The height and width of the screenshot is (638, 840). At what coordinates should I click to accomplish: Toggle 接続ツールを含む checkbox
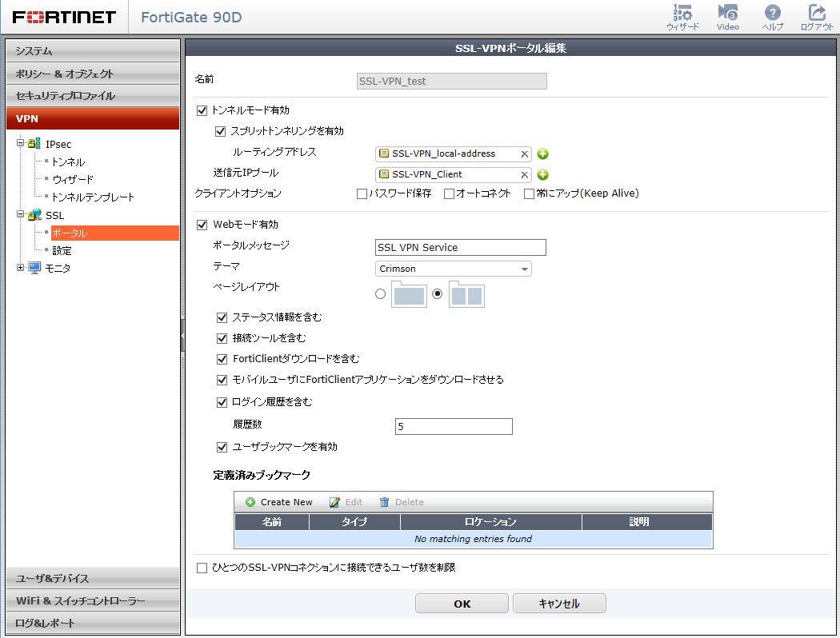pos(222,338)
